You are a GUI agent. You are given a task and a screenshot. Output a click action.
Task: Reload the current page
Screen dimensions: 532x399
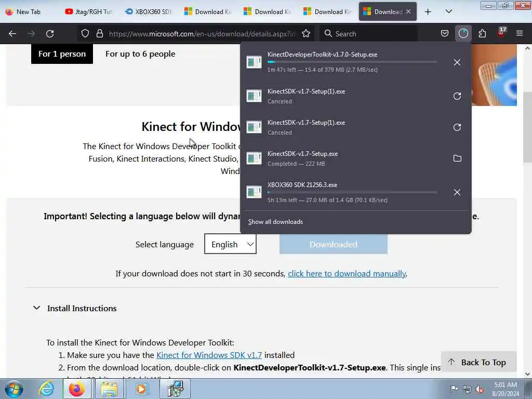[x=50, y=34]
